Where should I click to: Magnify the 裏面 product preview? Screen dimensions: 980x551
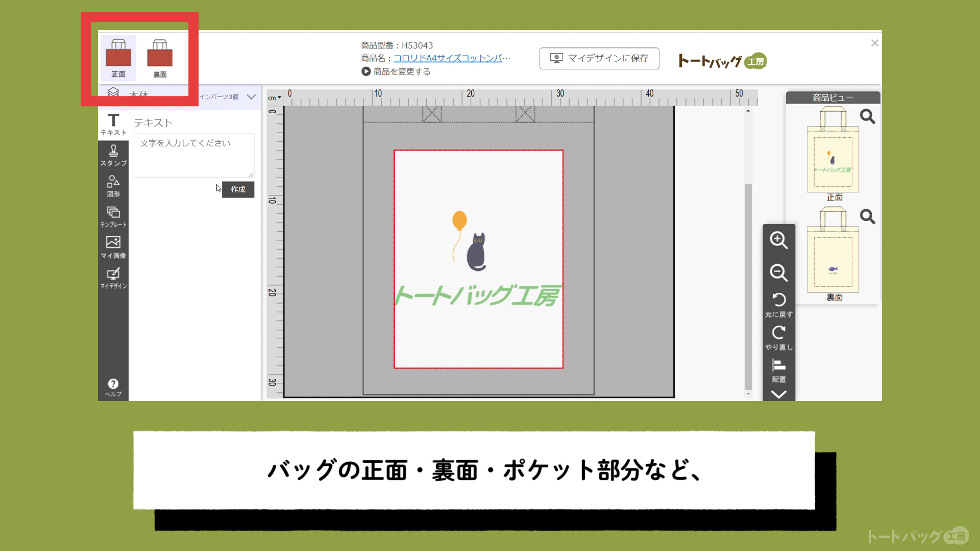pos(867,217)
